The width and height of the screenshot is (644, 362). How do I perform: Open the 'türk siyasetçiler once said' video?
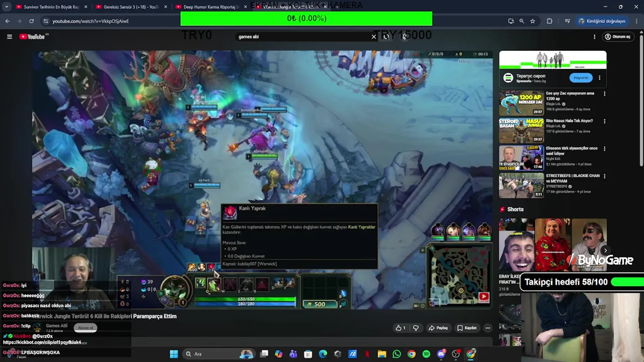pos(521,158)
